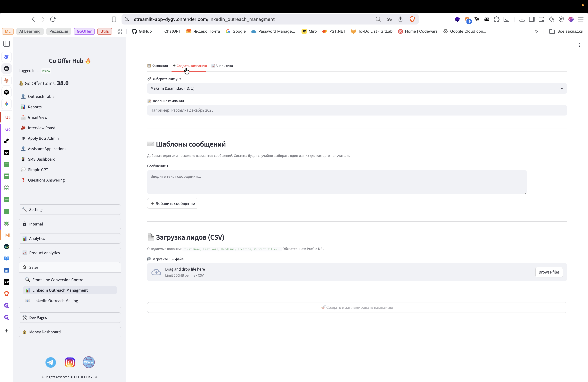Click the Добавить сообщение button
This screenshot has width=588, height=382.
[172, 203]
